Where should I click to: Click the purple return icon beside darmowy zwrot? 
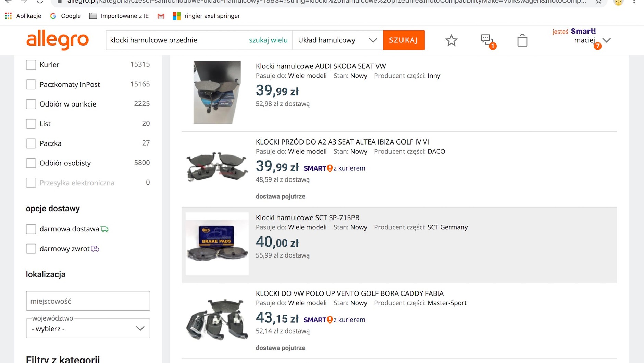click(95, 249)
